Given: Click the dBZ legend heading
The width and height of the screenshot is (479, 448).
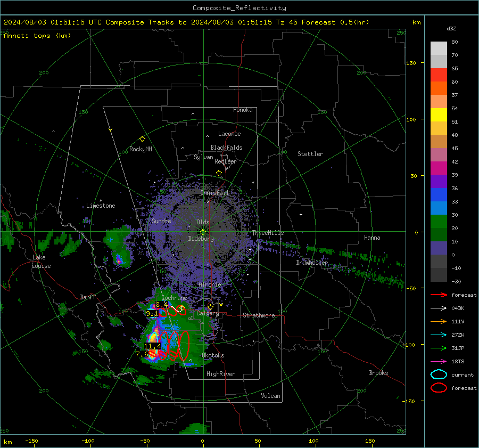Looking at the screenshot, I should pyautogui.click(x=451, y=28).
